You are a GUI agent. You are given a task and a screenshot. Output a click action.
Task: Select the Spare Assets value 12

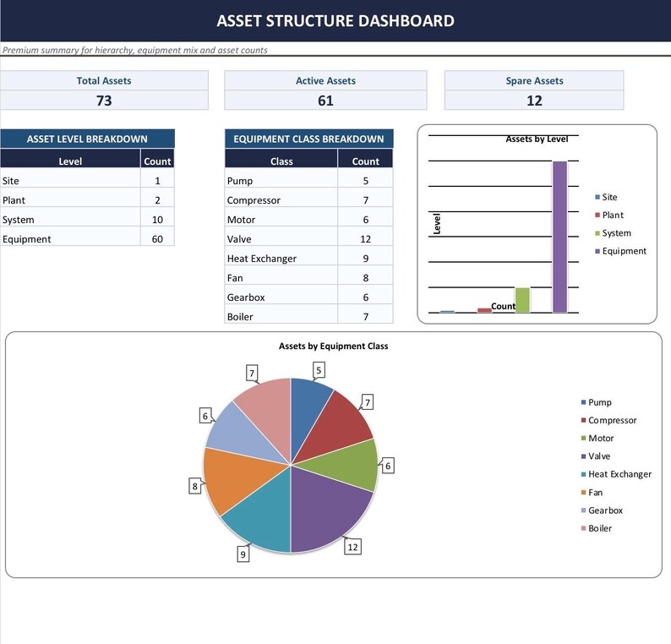pyautogui.click(x=534, y=101)
